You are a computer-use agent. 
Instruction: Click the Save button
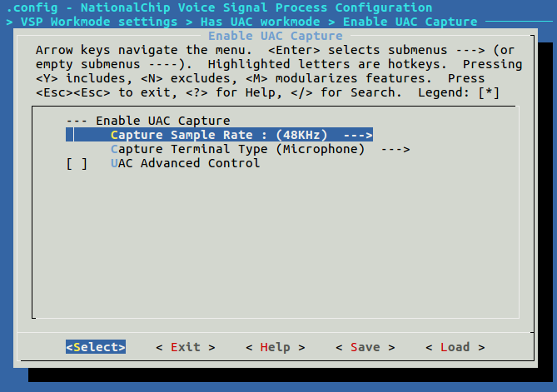tap(365, 347)
